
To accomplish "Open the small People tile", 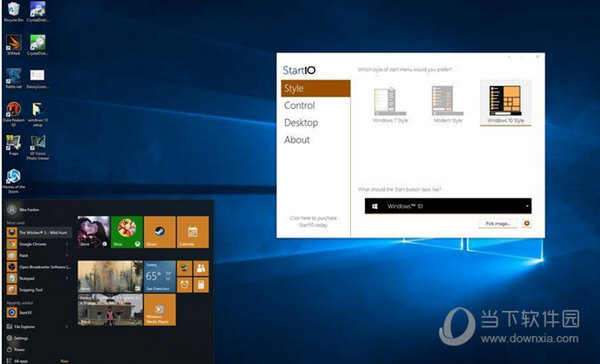I will (x=201, y=268).
